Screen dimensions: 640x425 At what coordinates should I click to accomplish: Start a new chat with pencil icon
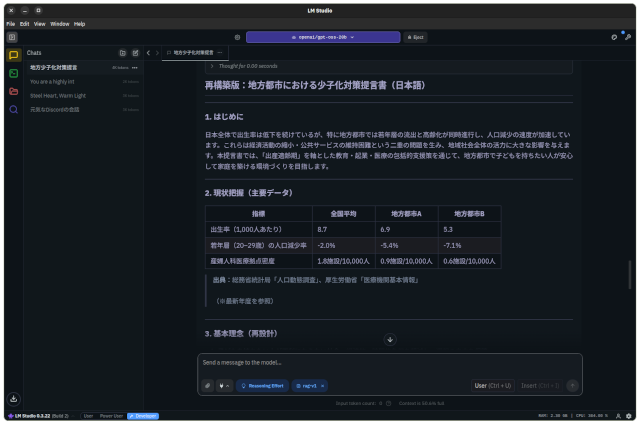pyautogui.click(x=136, y=53)
